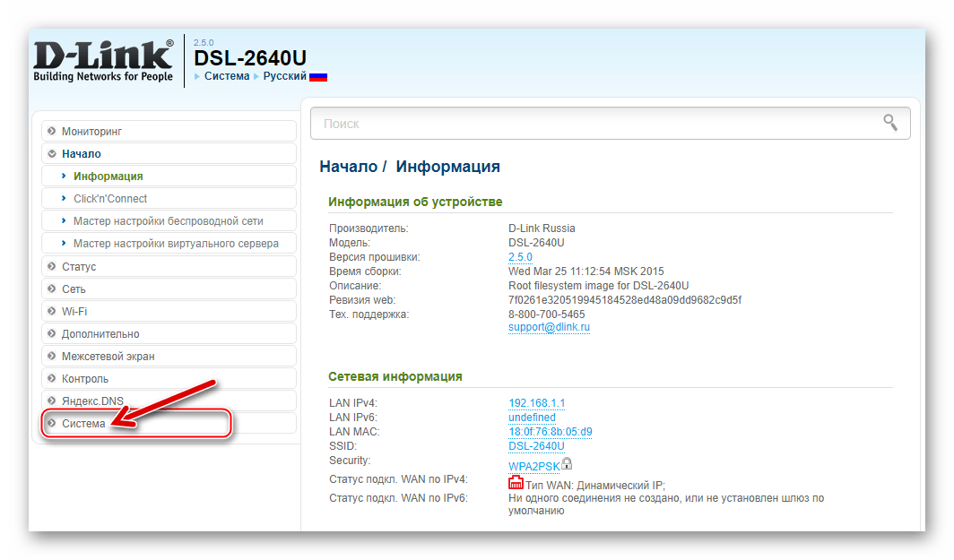This screenshot has width=954, height=560.
Task: Click firmware version 2.5.0 link
Action: 520,257
